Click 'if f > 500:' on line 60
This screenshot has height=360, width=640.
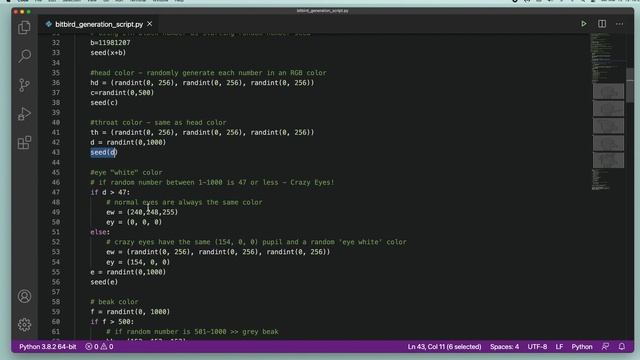pyautogui.click(x=112, y=322)
